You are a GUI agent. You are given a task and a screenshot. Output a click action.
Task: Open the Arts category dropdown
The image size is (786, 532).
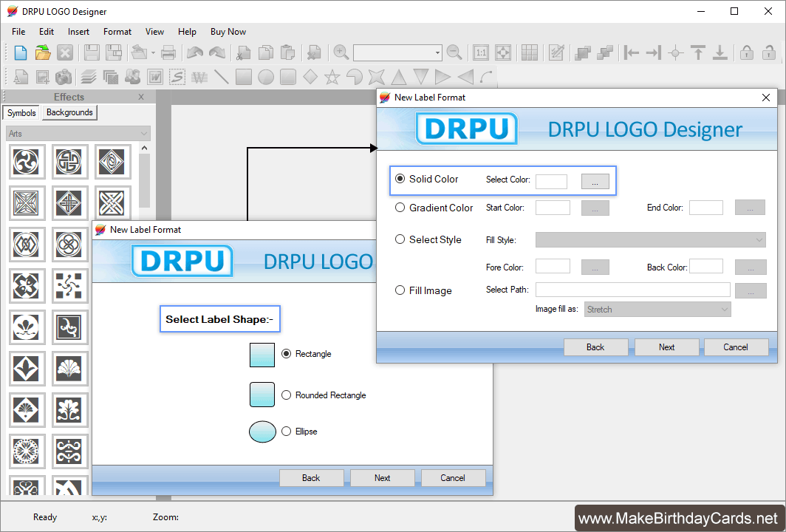click(x=78, y=134)
